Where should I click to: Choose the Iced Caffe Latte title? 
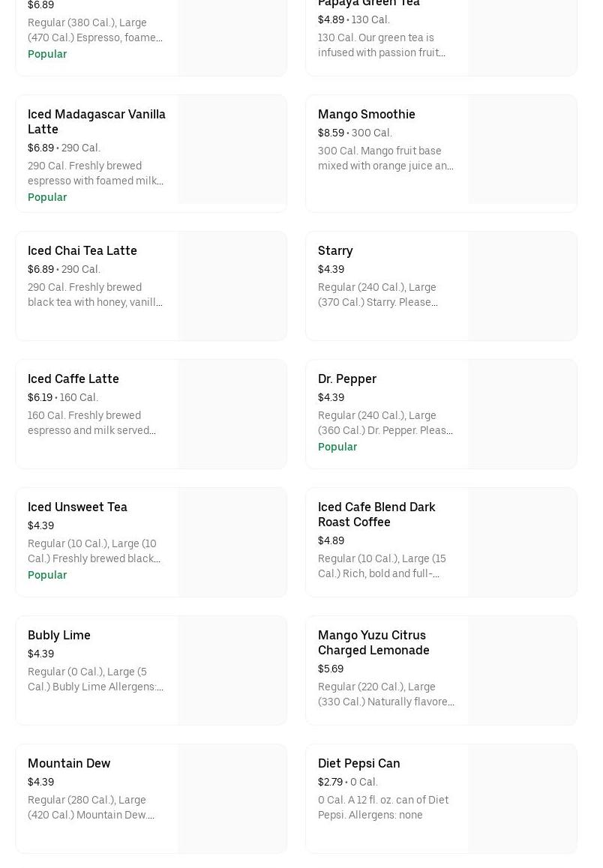(73, 379)
